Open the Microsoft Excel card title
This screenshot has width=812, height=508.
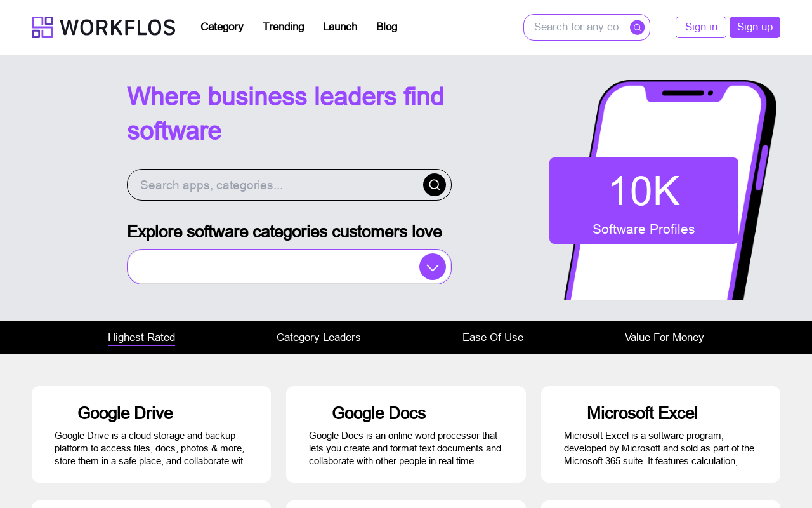(642, 413)
